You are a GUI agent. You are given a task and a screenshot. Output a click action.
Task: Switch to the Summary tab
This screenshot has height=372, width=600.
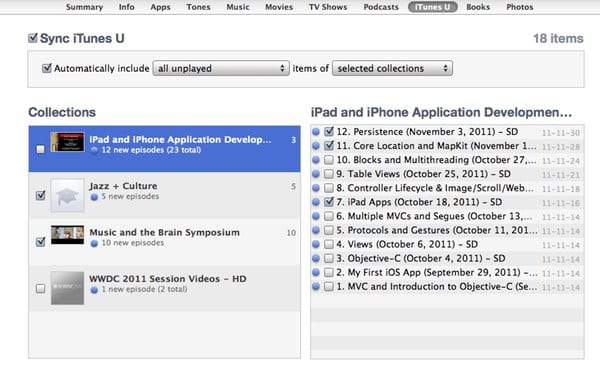(84, 7)
